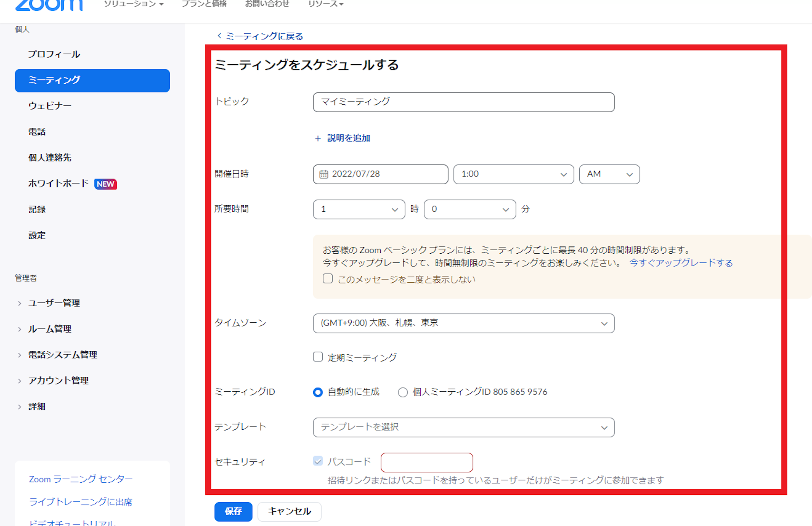Click the パスコード input field
The height and width of the screenshot is (526, 812).
pyautogui.click(x=427, y=462)
